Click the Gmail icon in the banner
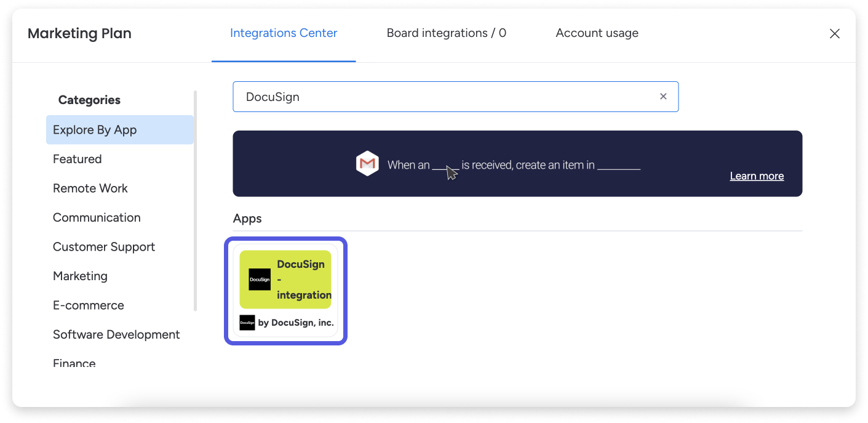Viewport: 868px width, 423px height. click(x=367, y=163)
